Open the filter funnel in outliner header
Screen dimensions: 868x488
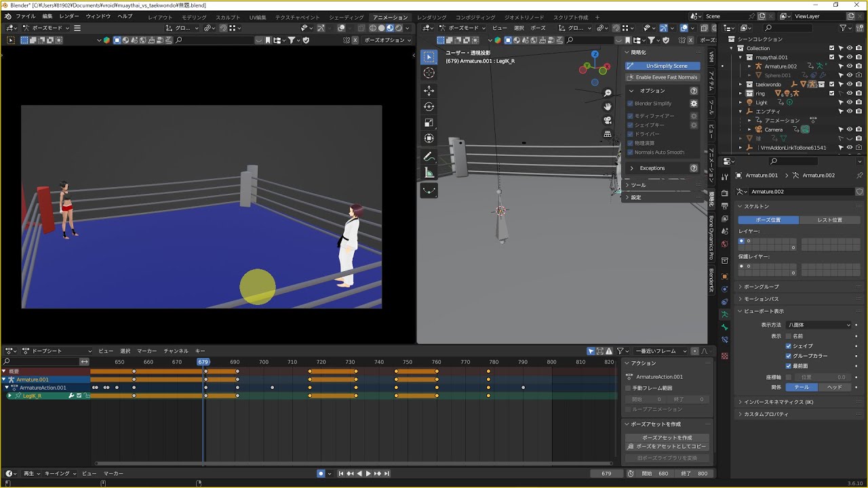point(844,28)
